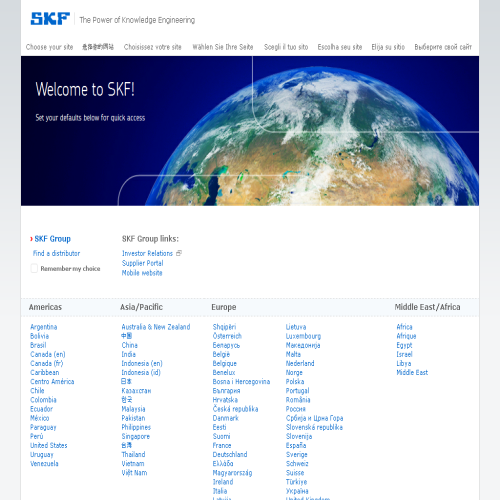Choose Indonesia (id) site
The image size is (500, 500).
pyautogui.click(x=141, y=372)
